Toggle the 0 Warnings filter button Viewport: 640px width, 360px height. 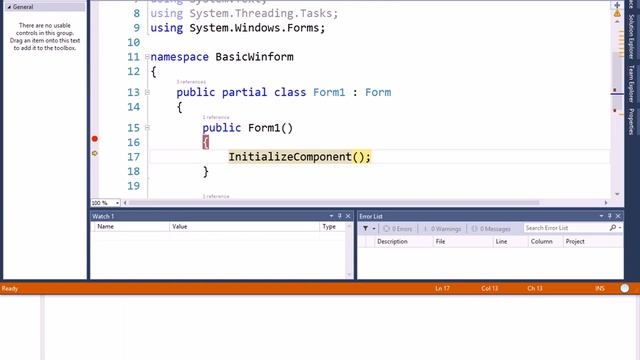click(442, 229)
